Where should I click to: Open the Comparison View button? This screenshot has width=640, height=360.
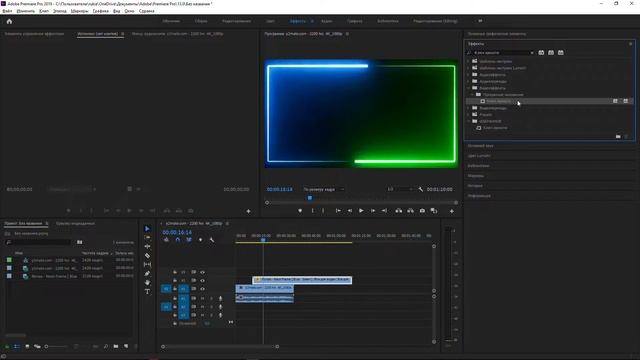coord(434,211)
